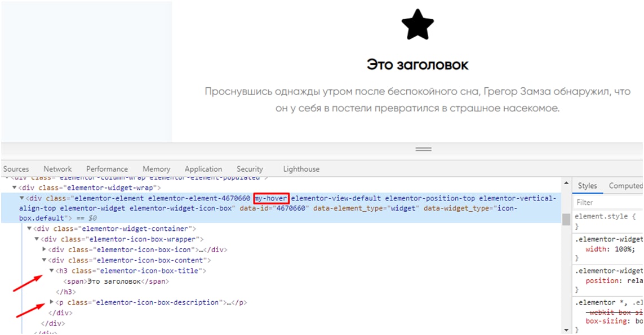Click the heading 'Это заголовок' on page
The height and width of the screenshot is (335, 644).
tap(418, 64)
